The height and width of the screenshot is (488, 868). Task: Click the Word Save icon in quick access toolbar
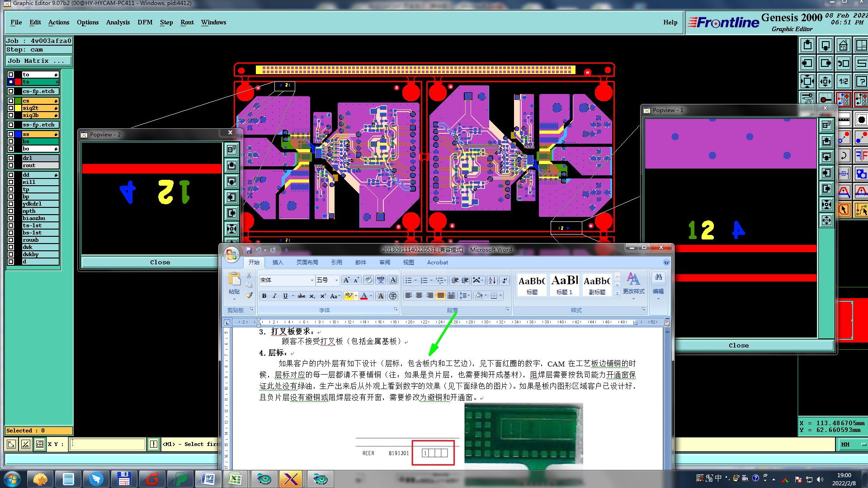pyautogui.click(x=248, y=250)
